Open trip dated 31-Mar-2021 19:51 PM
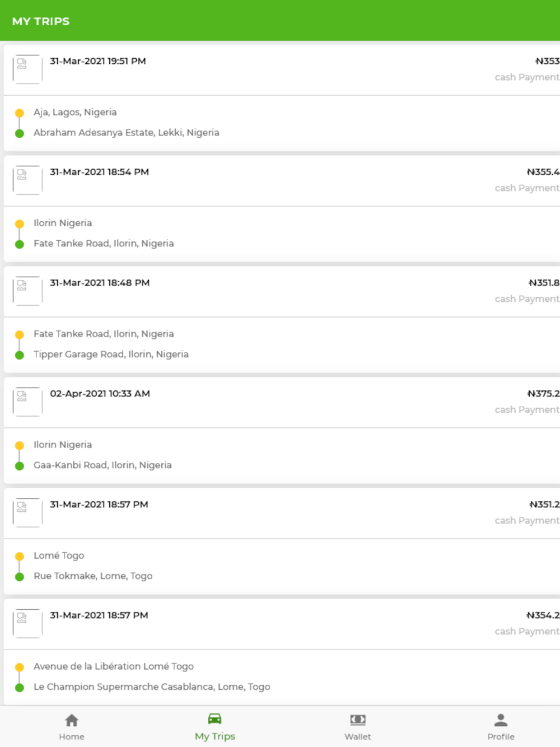This screenshot has height=747, width=560. 98,61
